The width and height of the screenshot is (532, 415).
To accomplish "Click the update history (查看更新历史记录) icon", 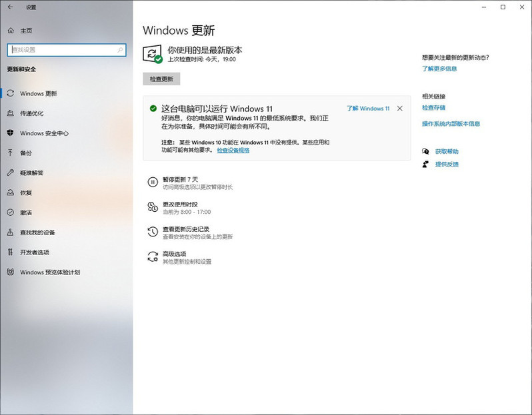I will click(152, 232).
